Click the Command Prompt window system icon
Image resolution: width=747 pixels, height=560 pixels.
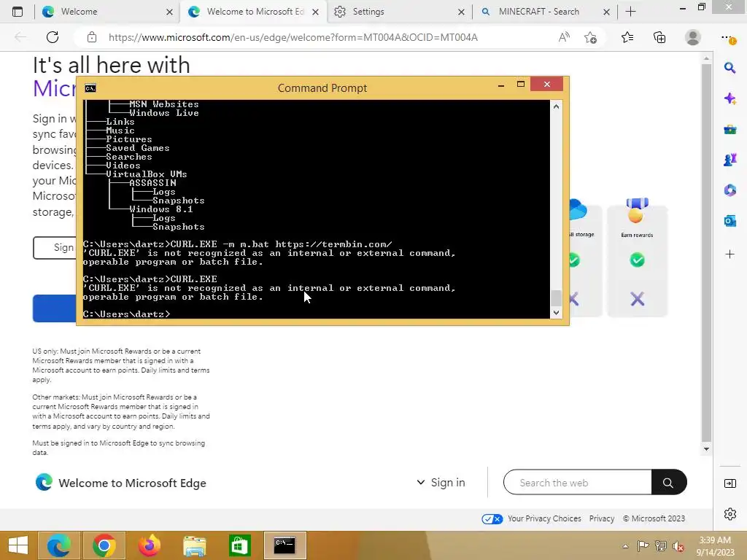[90, 88]
